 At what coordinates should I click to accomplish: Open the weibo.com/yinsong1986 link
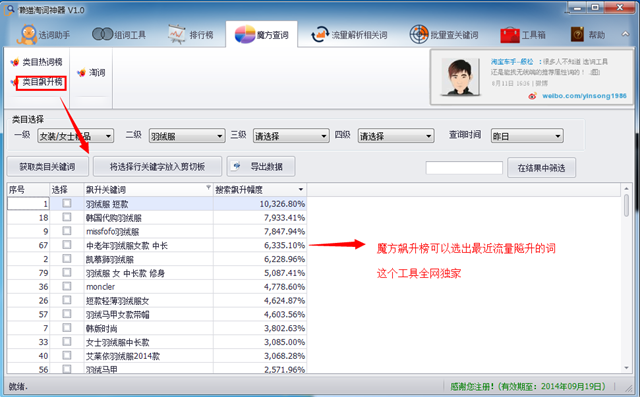[584, 96]
